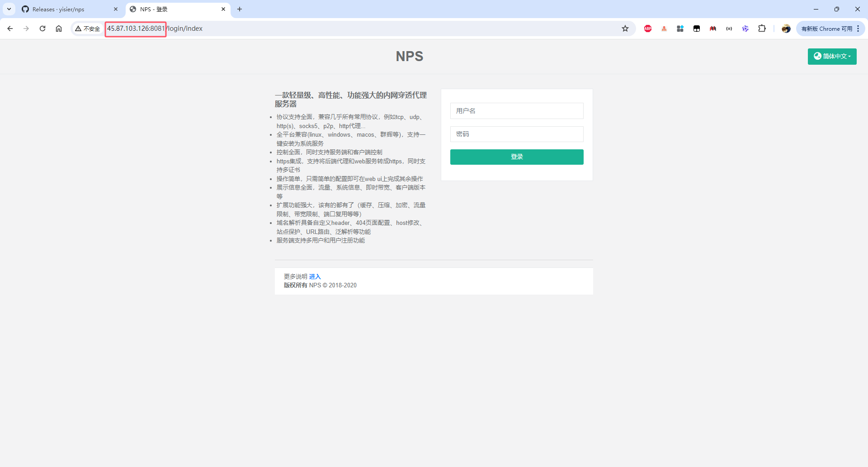The height and width of the screenshot is (467, 868).
Task: Open the Chrome profile avatar
Action: tap(786, 29)
